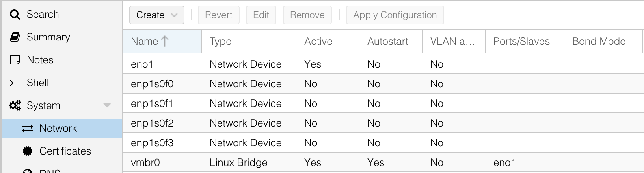Image resolution: width=644 pixels, height=173 pixels.
Task: Click the Shell terminal prompt icon
Action: pos(15,83)
